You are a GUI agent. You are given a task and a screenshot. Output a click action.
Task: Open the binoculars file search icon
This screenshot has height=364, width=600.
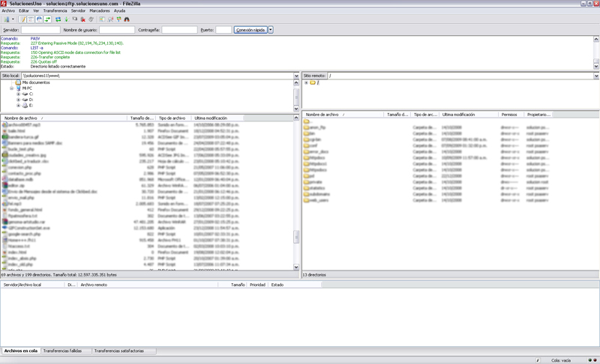coord(127,19)
